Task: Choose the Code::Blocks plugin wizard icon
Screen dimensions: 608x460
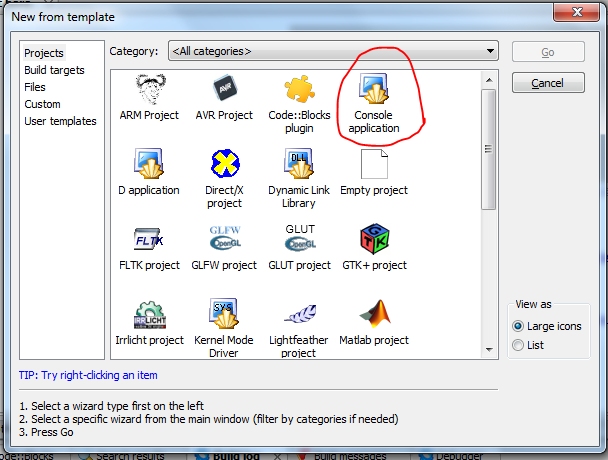Action: coord(299,90)
